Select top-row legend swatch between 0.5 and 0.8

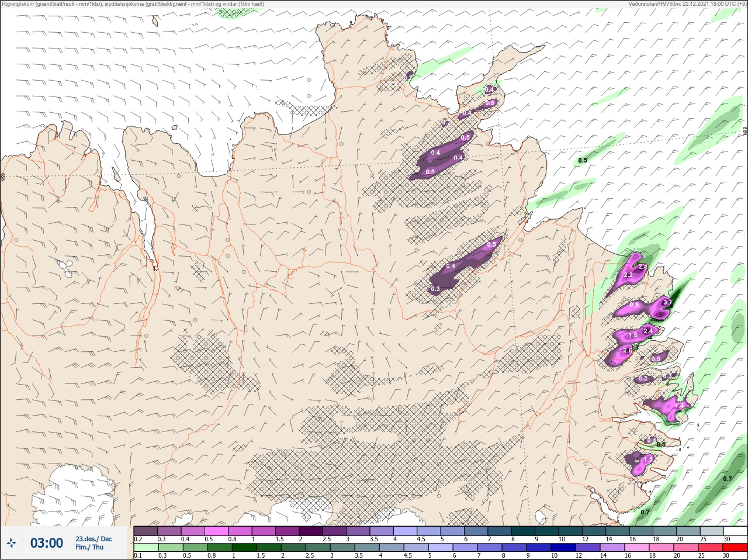pyautogui.click(x=217, y=531)
